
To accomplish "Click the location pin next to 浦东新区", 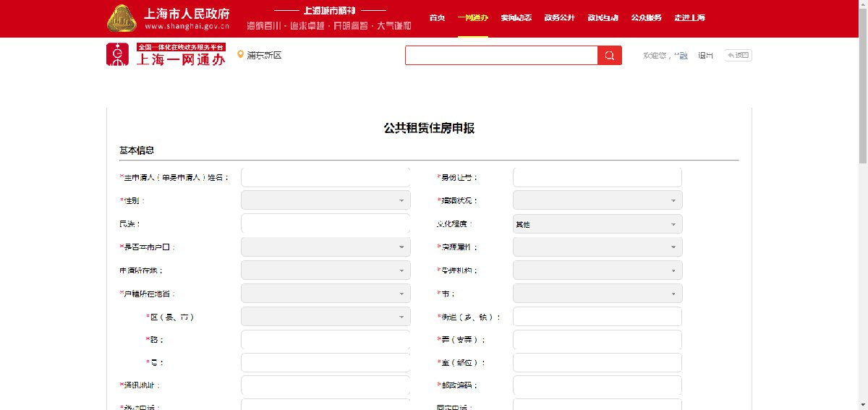I will click(x=240, y=54).
